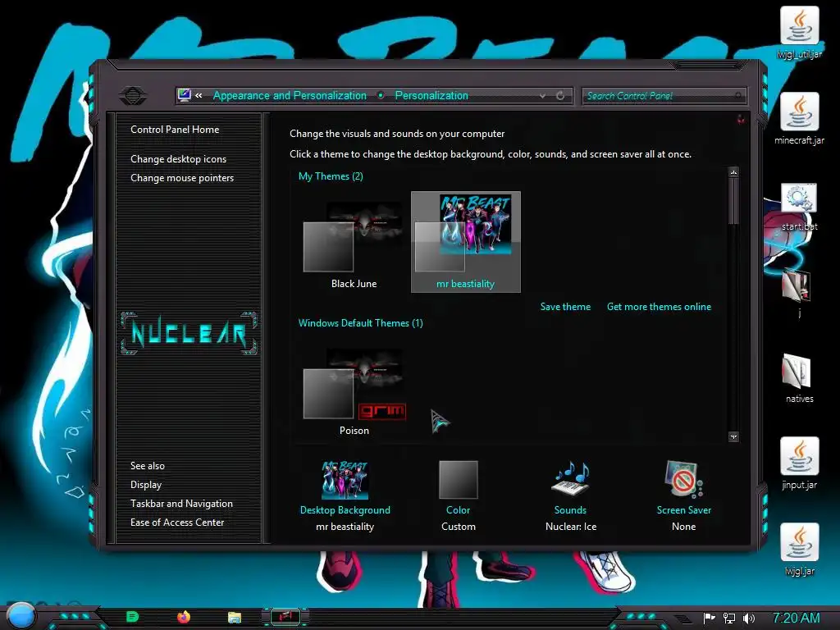Click the active Personalization taskbar button
The image size is (840, 630).
click(285, 617)
